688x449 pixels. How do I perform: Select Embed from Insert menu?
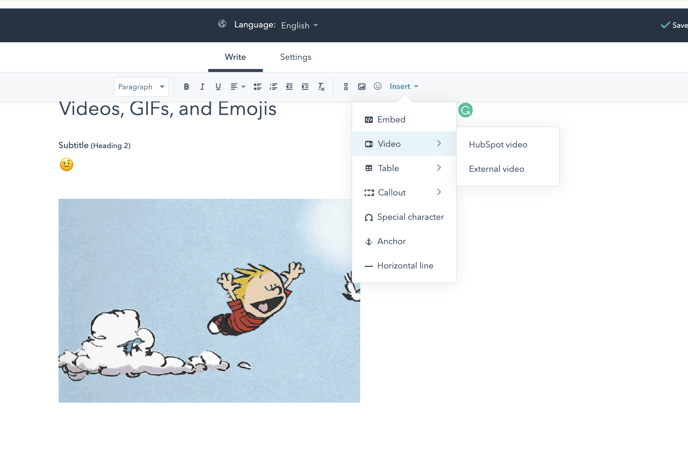[391, 120]
